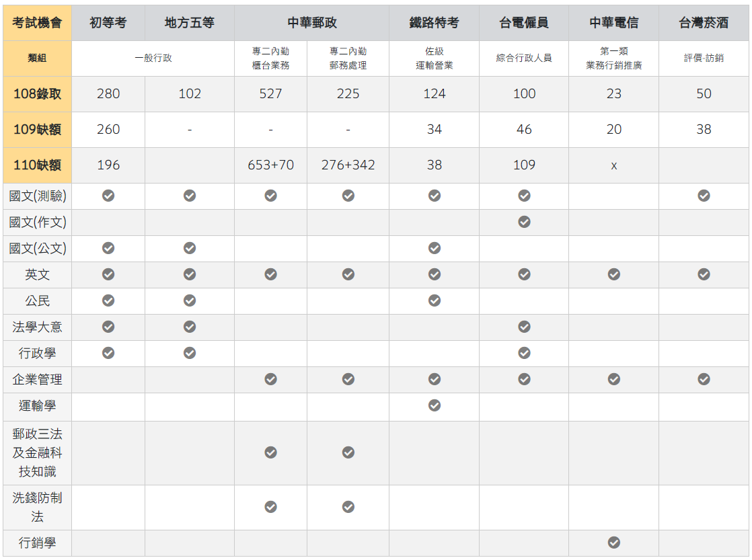The height and width of the screenshot is (560, 752).
Task: Click the 企業管理 checkmark under 台灣菸酒
Action: point(704,379)
